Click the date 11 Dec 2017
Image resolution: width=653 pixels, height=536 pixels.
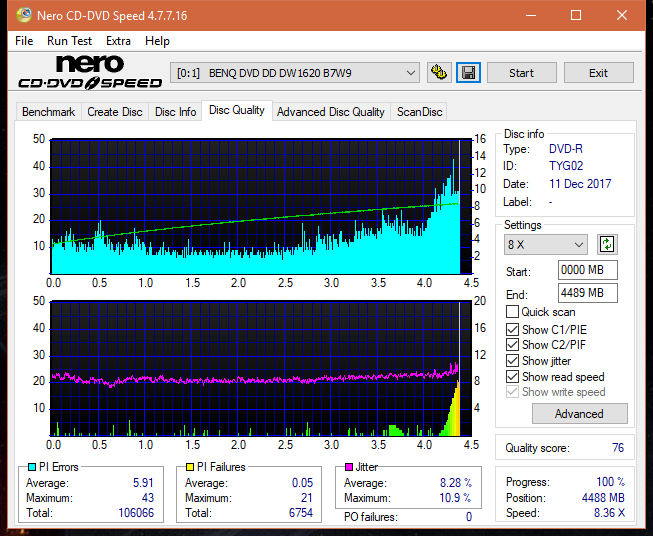click(x=580, y=184)
